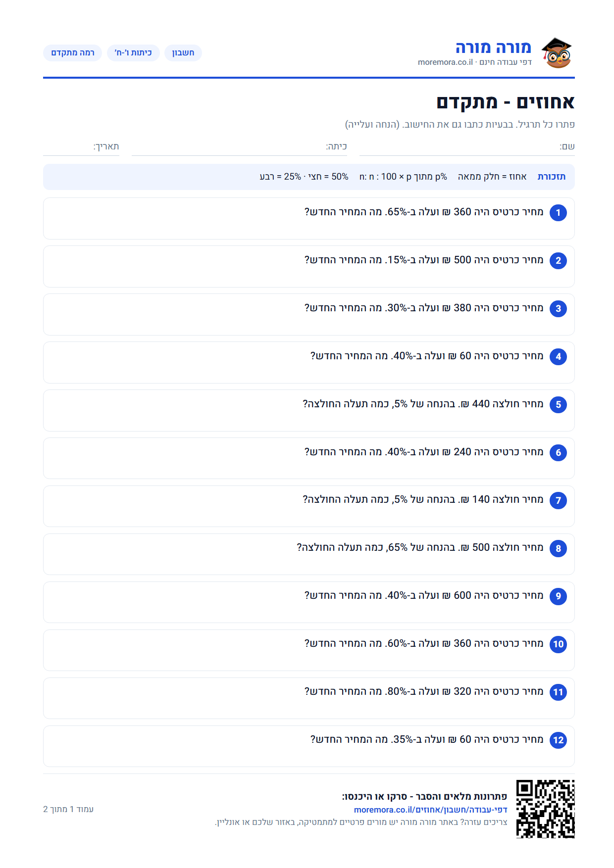
Task: Select the כיתות ו'-ח' grade tag
Action: [x=133, y=53]
